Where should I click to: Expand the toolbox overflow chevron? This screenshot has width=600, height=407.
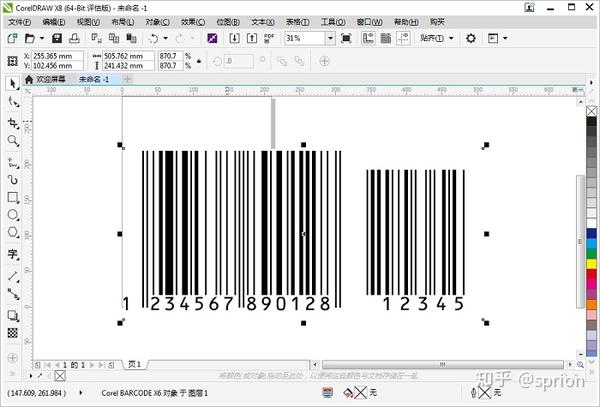[x=13, y=373]
